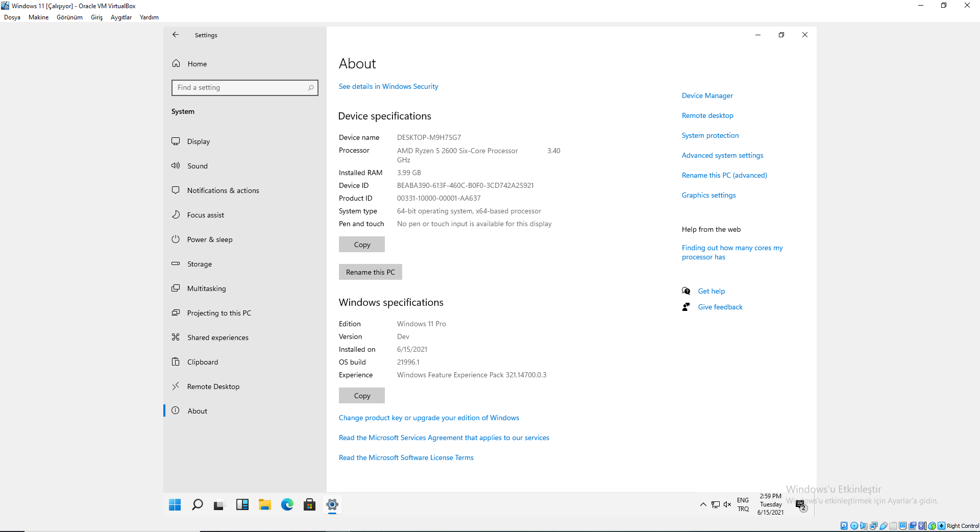The image size is (980, 532).
Task: Select the About info icon in sidebar
Action: pyautogui.click(x=176, y=410)
